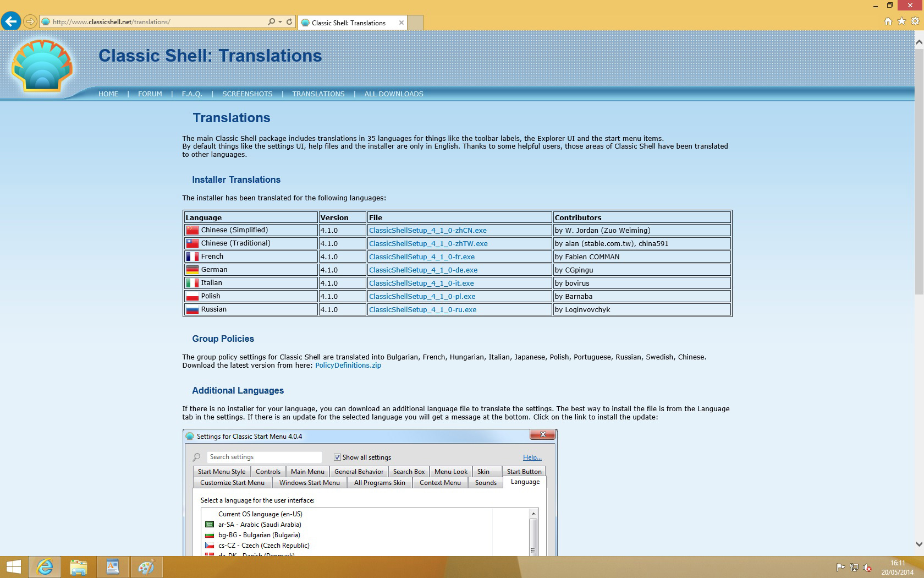The width and height of the screenshot is (924, 578).
Task: Click the text 'by Fabien COMMAN'
Action: [x=587, y=257]
